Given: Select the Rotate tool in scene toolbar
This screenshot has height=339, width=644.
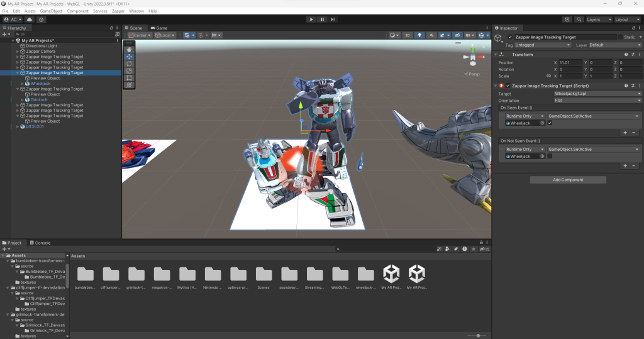Looking at the screenshot, I should click(129, 64).
